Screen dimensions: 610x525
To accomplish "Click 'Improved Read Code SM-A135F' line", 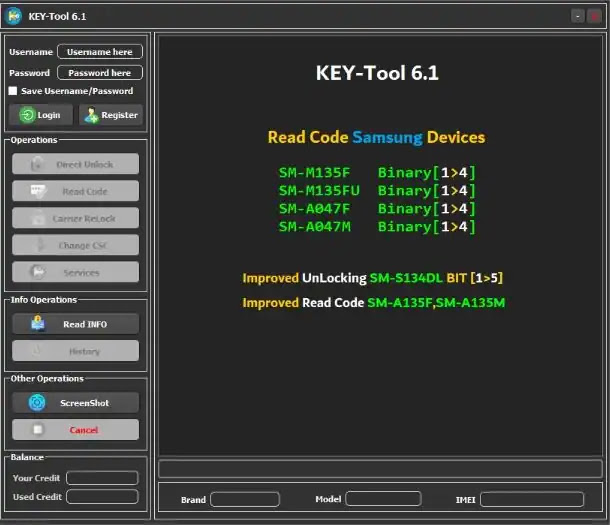I will tap(373, 303).
